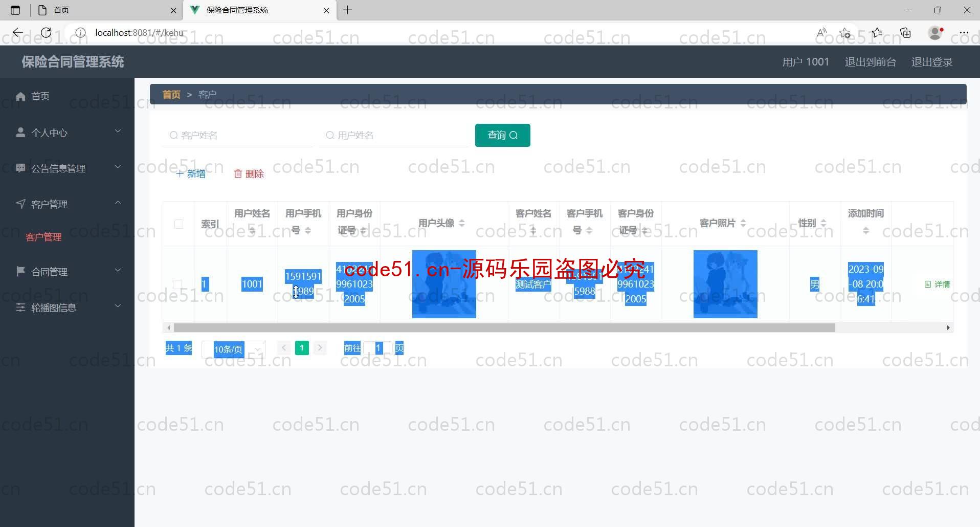Click the go-to page number input
Screen dimensions: 980x527
[378, 348]
